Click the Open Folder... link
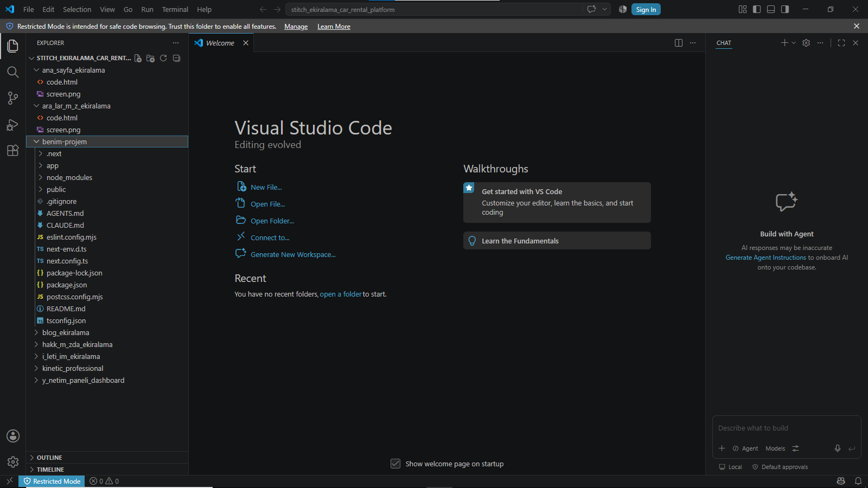Image resolution: width=868 pixels, height=488 pixels. pos(272,221)
